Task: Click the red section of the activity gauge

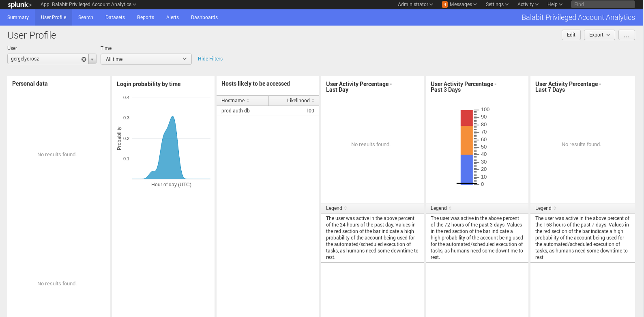Action: tap(467, 118)
